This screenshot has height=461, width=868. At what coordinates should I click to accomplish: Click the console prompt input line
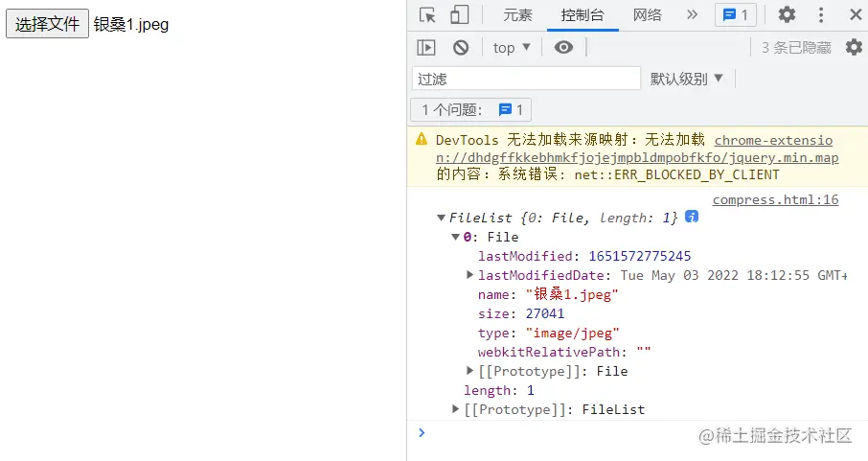pos(636,433)
